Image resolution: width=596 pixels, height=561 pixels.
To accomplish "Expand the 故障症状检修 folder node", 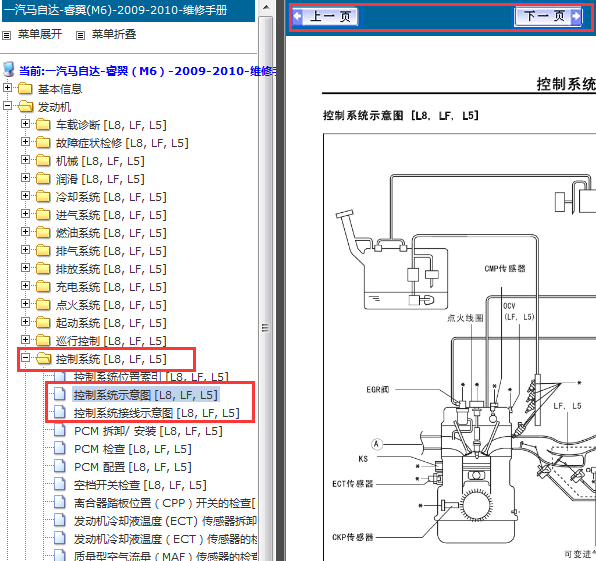I will [25, 142].
